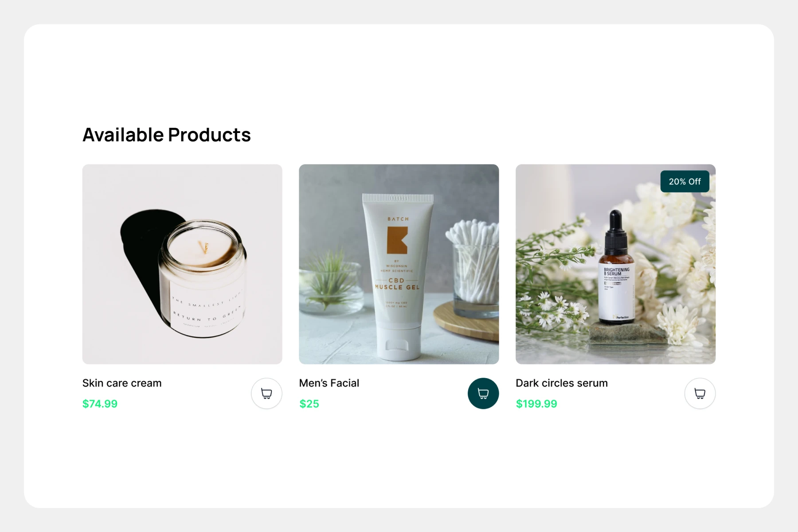Open the Skin care cream product image
Viewport: 798px width, 532px height.
point(182,264)
